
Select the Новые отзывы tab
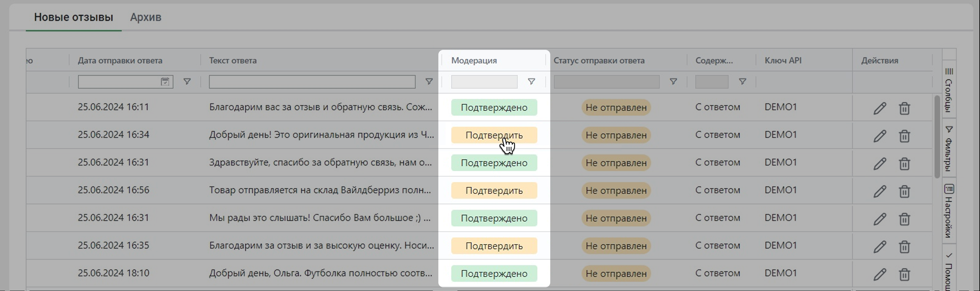tap(73, 17)
